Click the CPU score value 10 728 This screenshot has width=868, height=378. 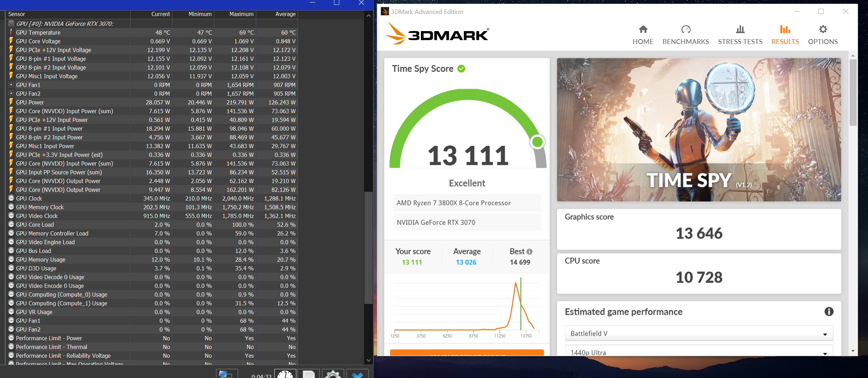(699, 277)
